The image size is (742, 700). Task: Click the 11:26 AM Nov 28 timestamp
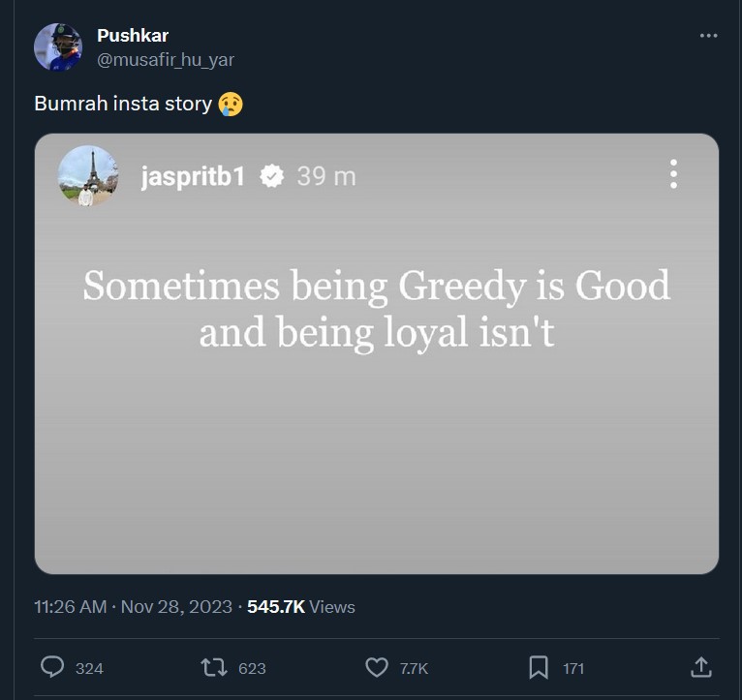click(133, 607)
